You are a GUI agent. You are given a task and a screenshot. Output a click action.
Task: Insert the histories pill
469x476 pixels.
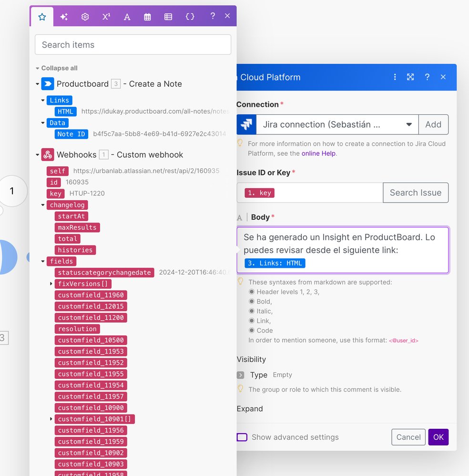pos(75,250)
